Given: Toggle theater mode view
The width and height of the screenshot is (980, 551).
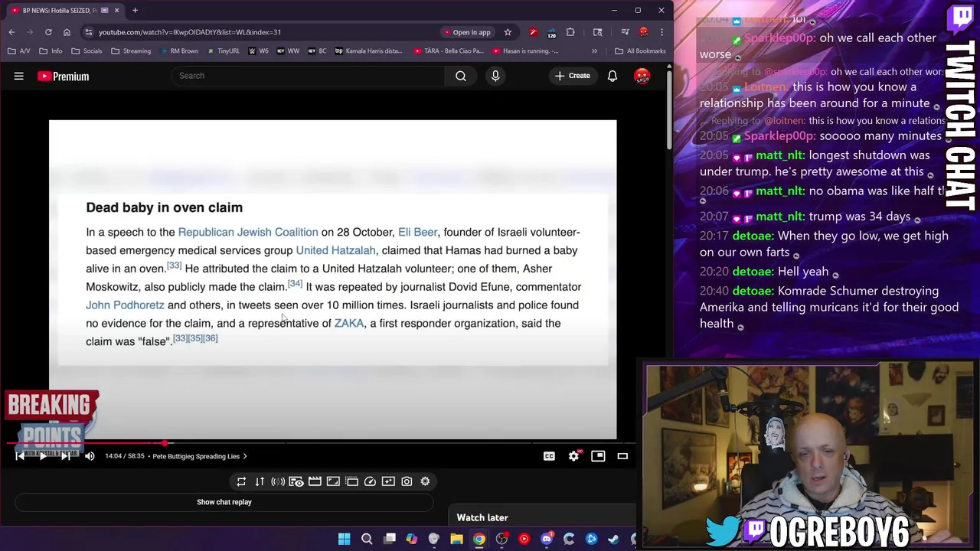Looking at the screenshot, I should 622,456.
